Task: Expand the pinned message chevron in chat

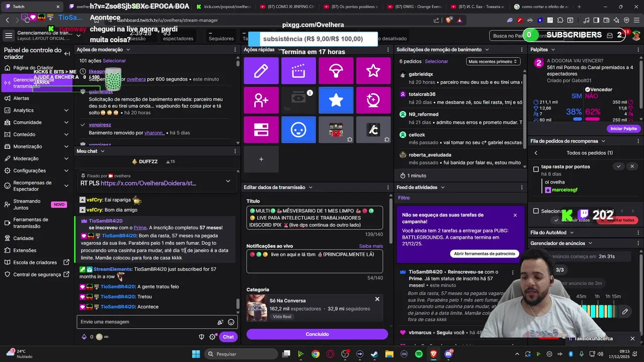Action: (228, 181)
